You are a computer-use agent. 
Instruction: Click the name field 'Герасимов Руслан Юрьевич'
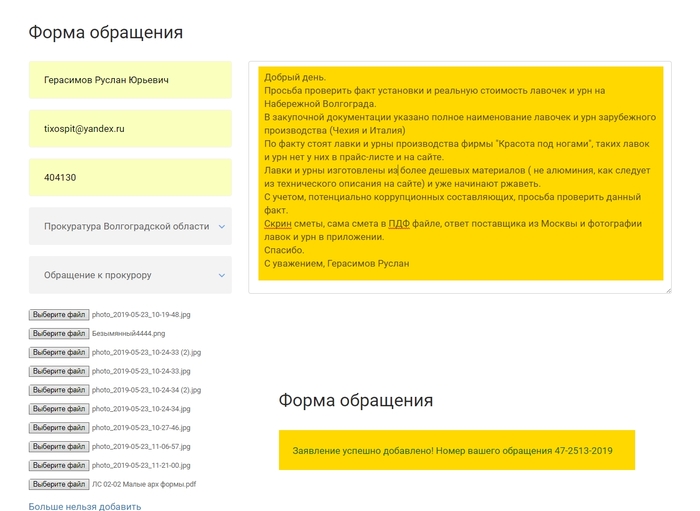pos(130,80)
